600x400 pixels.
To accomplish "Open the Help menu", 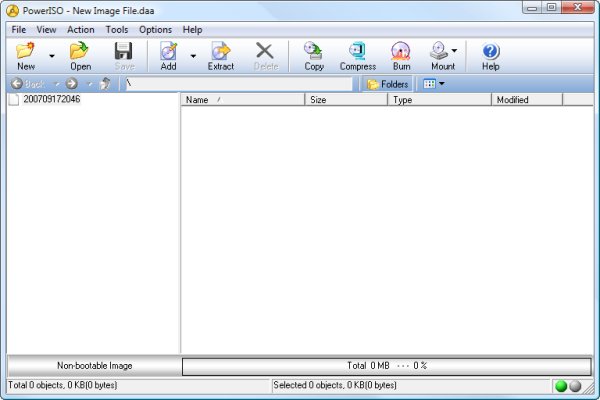I will click(x=192, y=29).
